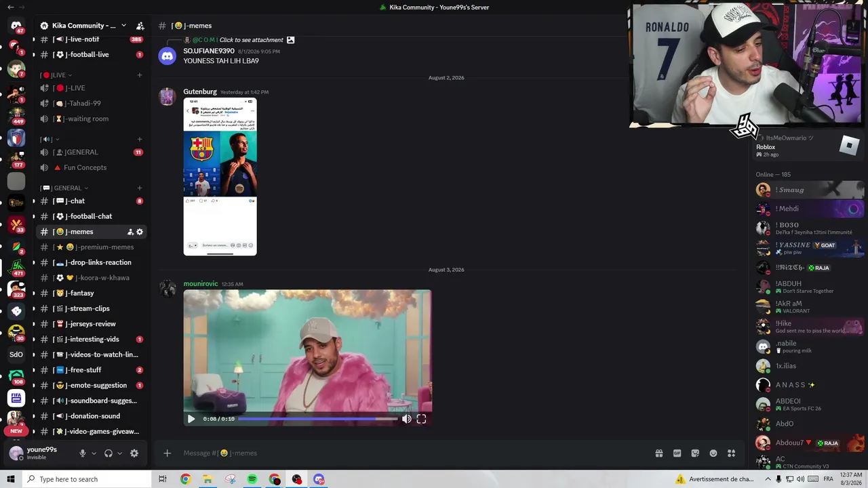Viewport: 868px width, 488px height.
Task: Switch to the chat channel
Action: tap(92, 201)
